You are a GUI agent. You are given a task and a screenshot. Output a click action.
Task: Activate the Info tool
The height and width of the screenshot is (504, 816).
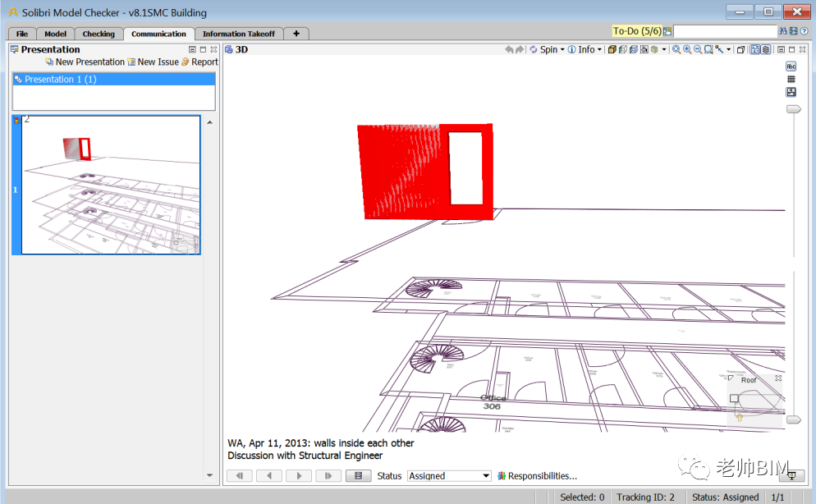pyautogui.click(x=581, y=49)
